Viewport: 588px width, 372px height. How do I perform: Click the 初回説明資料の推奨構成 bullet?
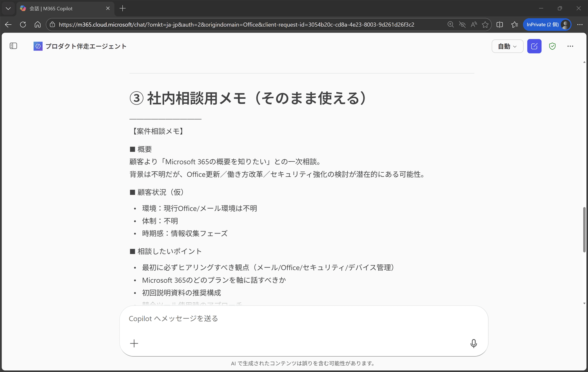[x=181, y=293]
